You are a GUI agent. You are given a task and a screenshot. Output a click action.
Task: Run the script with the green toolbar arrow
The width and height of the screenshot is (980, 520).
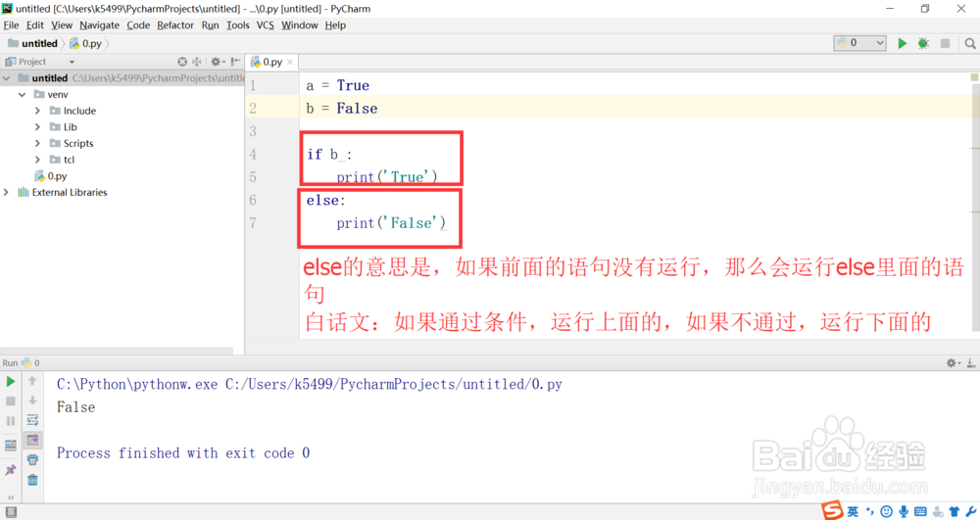coord(902,43)
